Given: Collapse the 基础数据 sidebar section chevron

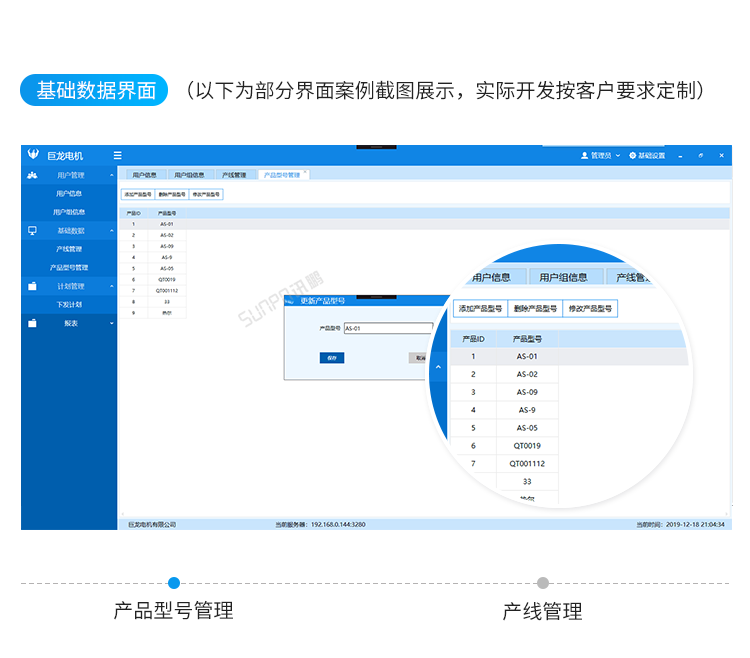Looking at the screenshot, I should pos(111,230).
